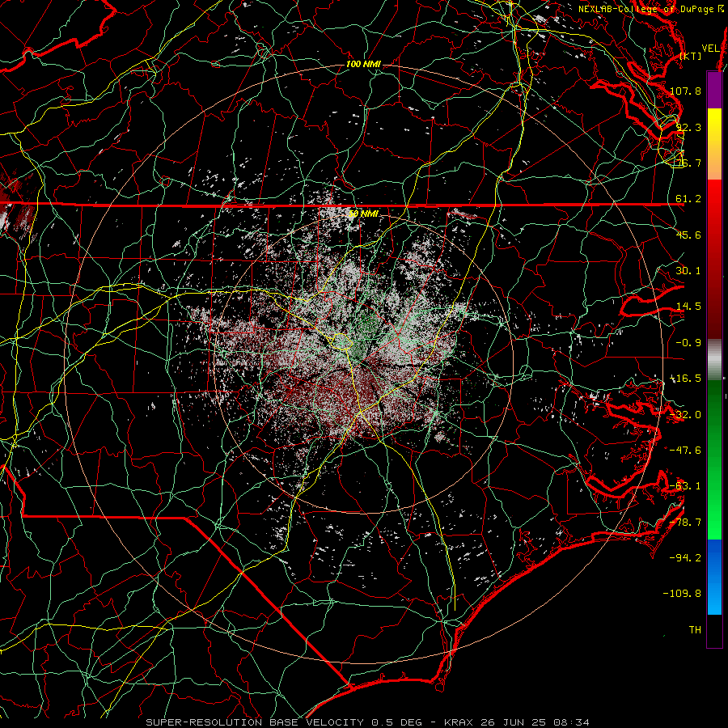The width and height of the screenshot is (728, 728).
Task: Pick the gray segment between -0.9 and -16.5
Action: [x=714, y=360]
